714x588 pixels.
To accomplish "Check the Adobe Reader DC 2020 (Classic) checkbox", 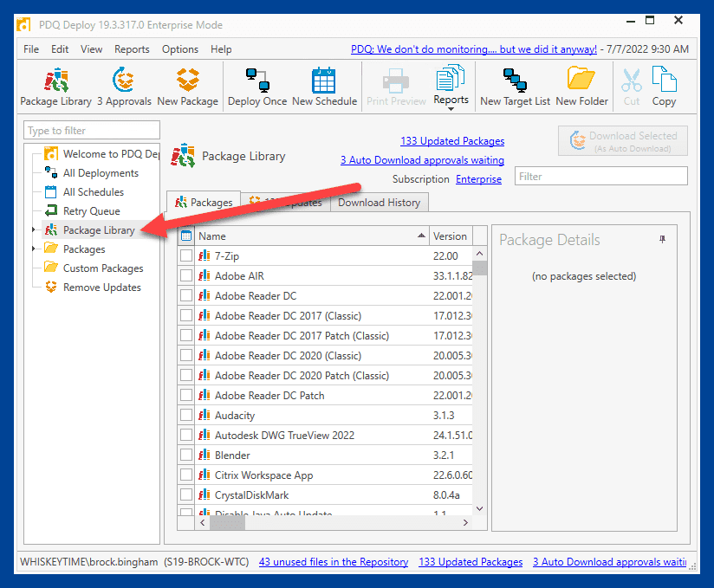I will coord(185,355).
